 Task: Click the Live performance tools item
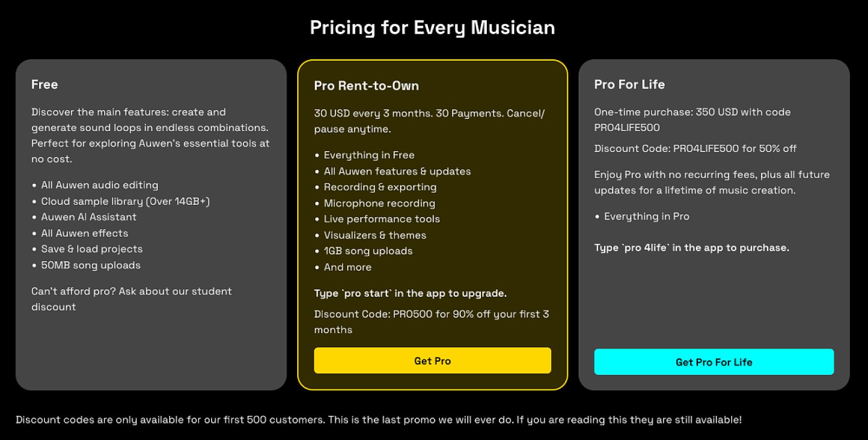pos(382,219)
